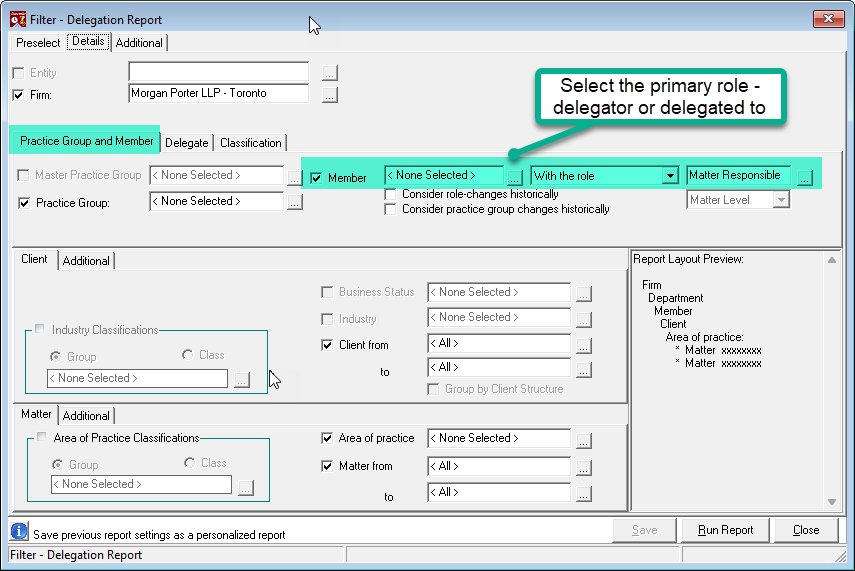Uncheck the Client from checkbox
Viewport: 855px width, 571px height.
327,345
